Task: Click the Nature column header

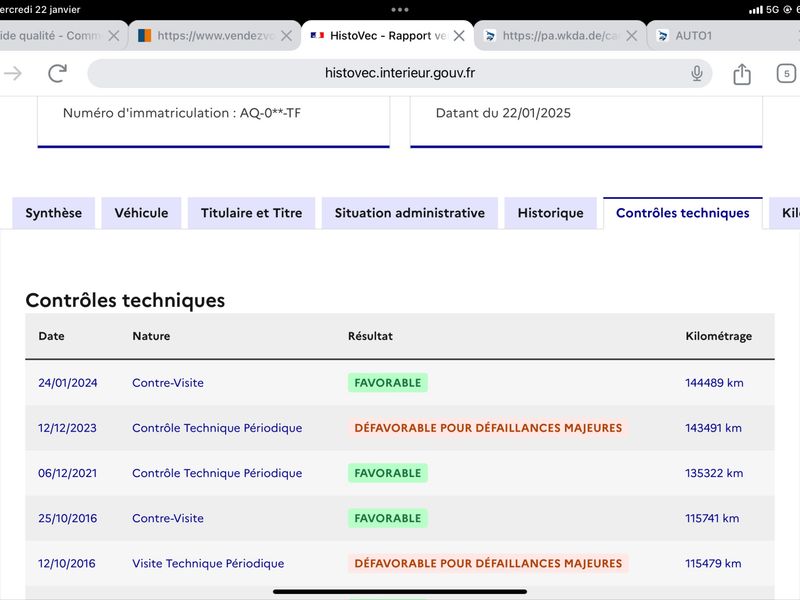Action: point(151,336)
